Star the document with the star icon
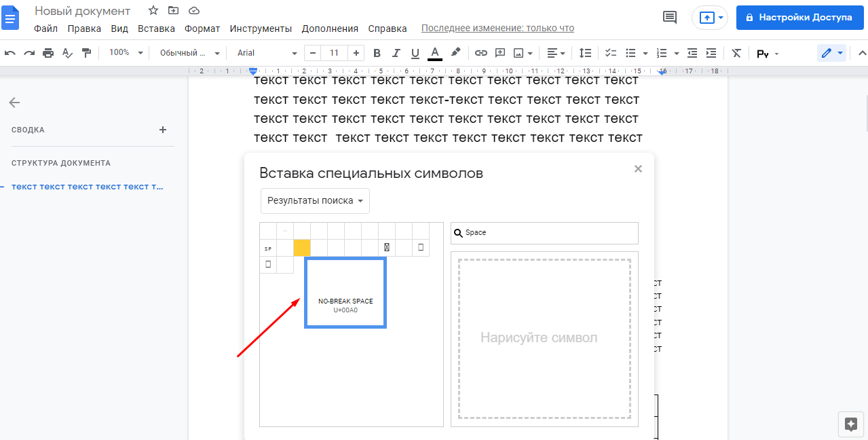Screen dimensions: 868x440 tap(153, 11)
